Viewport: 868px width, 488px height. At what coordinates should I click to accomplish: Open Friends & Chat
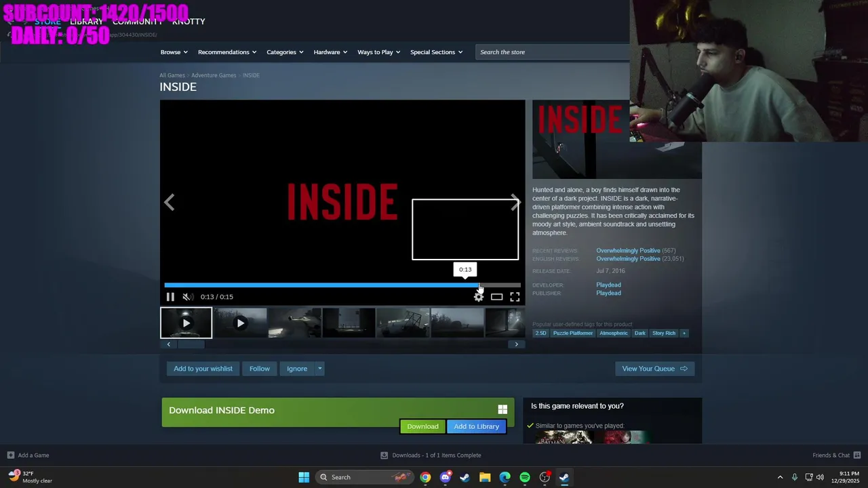837,455
